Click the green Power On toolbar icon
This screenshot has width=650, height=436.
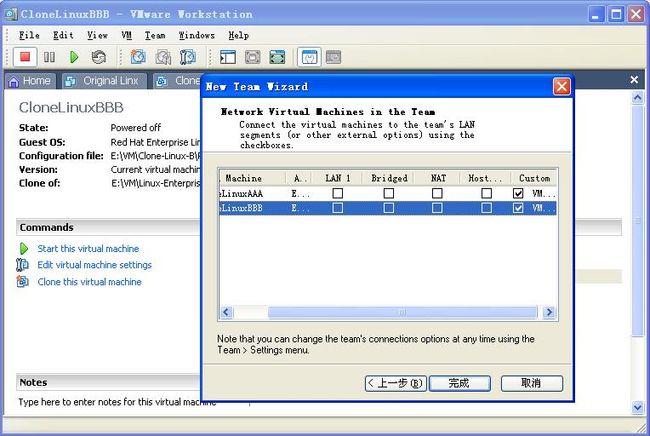point(74,57)
